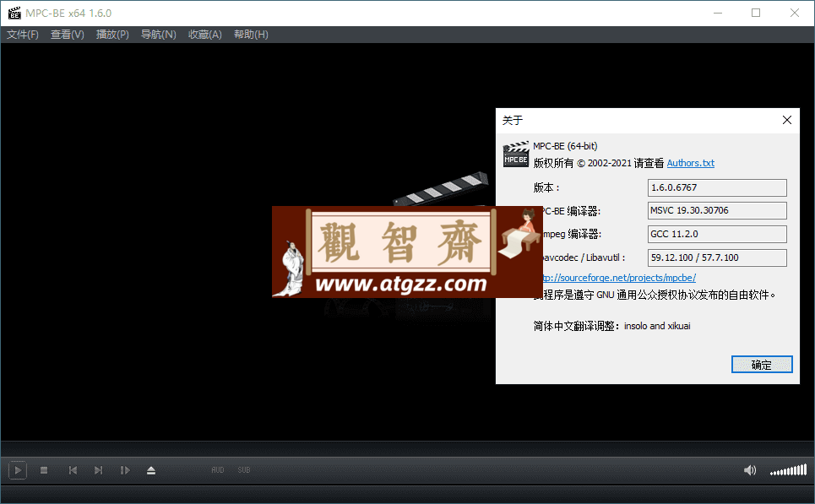815x504 pixels.
Task: Open the 文件(F) menu
Action: tap(22, 35)
